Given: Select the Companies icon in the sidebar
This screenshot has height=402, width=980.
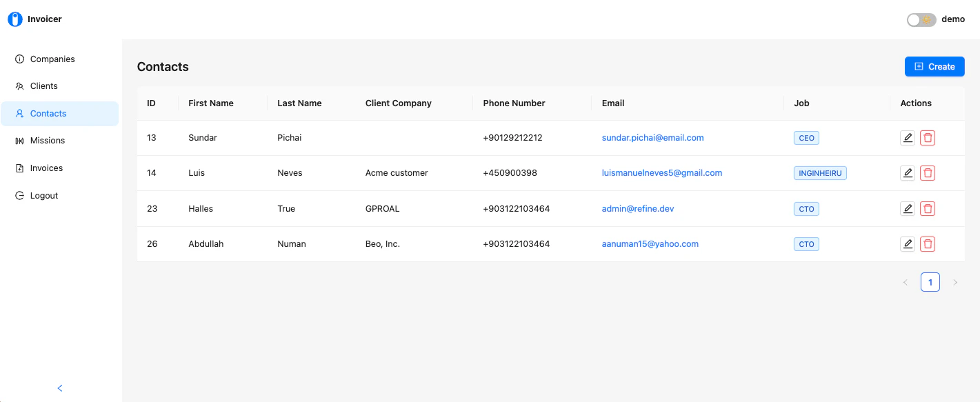Looking at the screenshot, I should 21,59.
